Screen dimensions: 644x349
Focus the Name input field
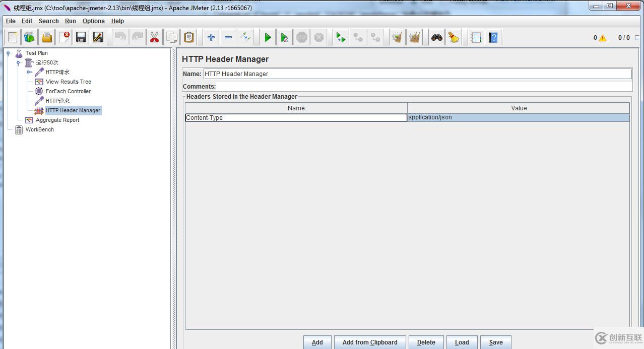tap(417, 74)
